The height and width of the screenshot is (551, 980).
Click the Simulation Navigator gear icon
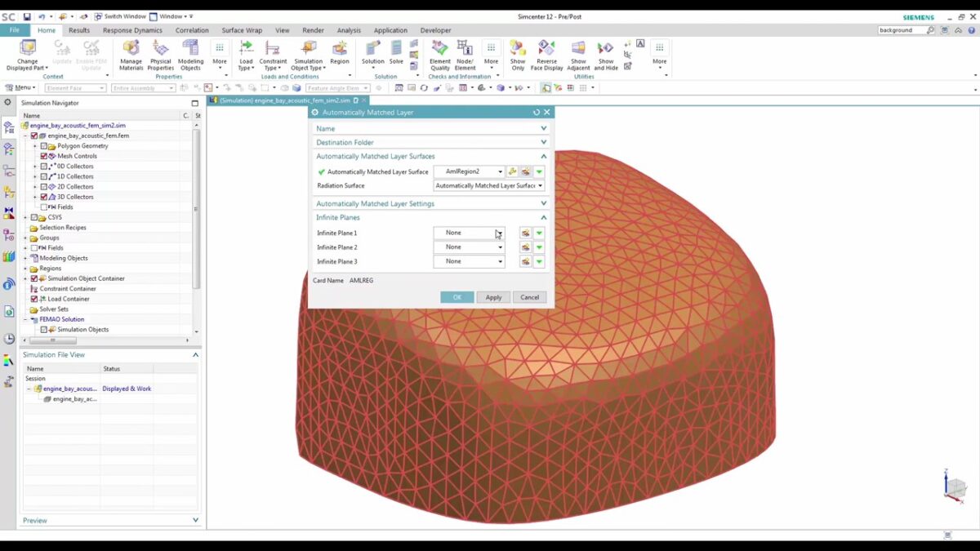(8, 103)
